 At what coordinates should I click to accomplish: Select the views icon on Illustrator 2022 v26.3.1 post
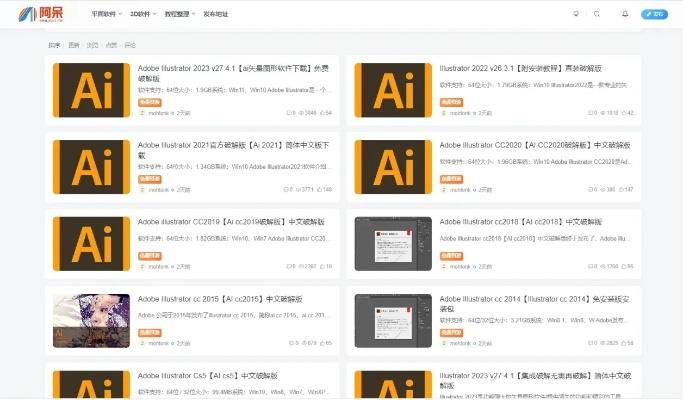pos(603,113)
